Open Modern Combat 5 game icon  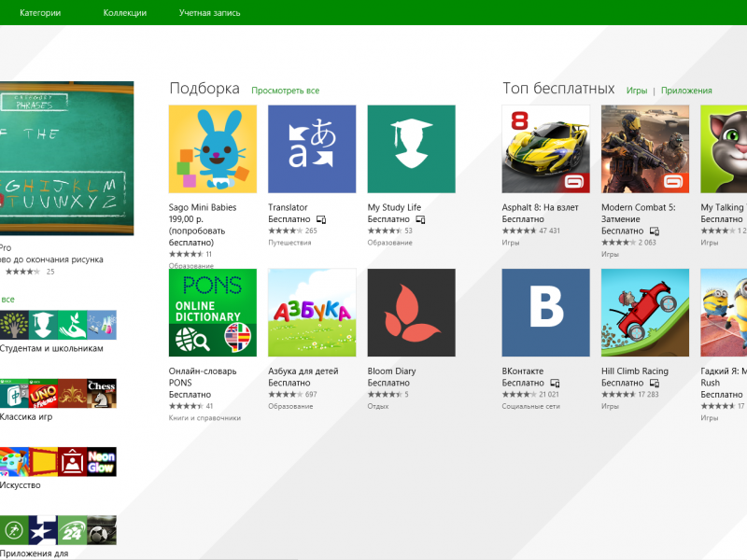pos(645,149)
